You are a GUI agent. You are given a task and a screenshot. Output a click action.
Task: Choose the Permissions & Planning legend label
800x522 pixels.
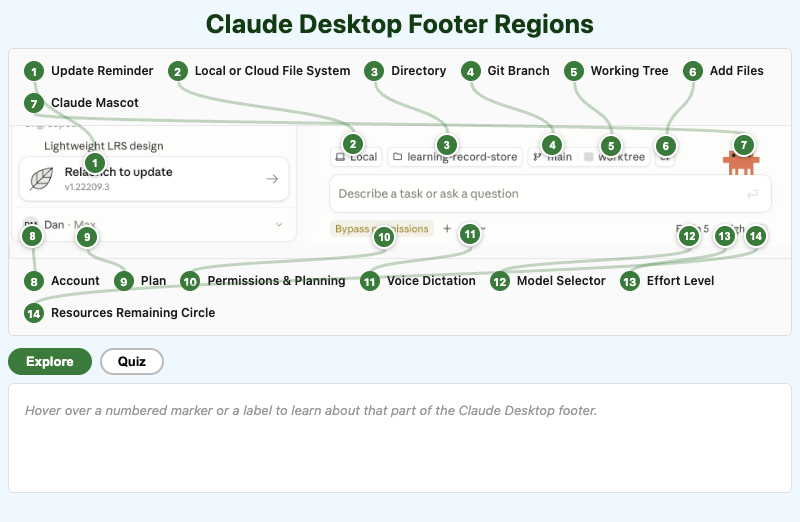coord(276,281)
